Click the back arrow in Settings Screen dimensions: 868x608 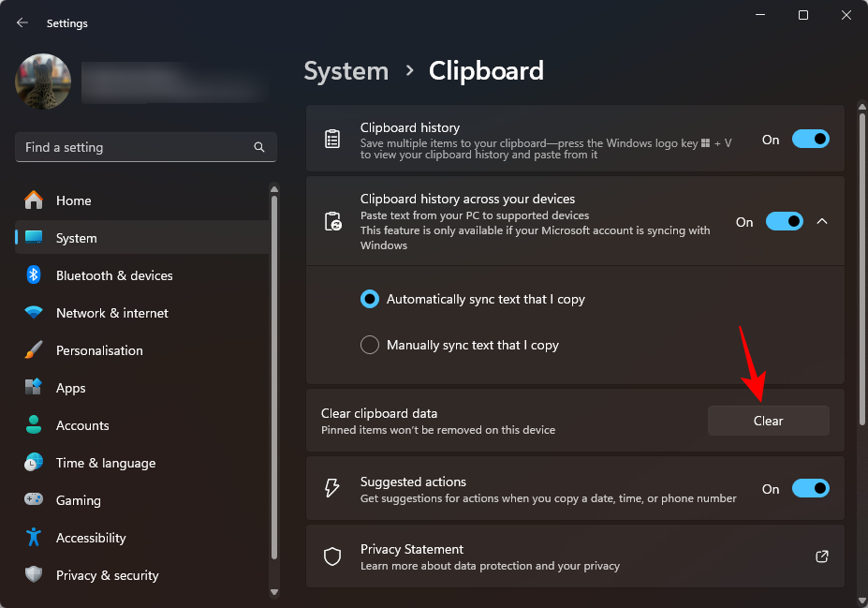click(x=22, y=22)
